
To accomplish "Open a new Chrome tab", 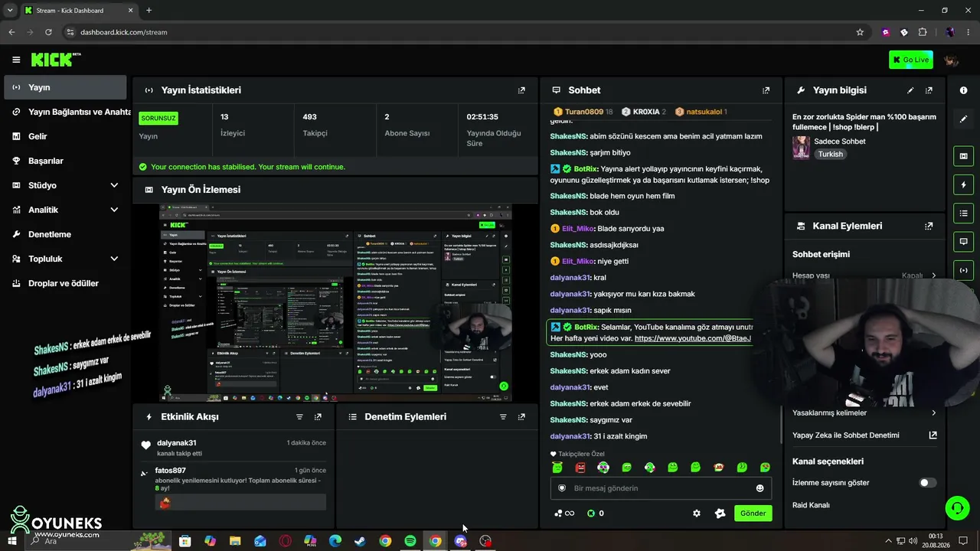I will [149, 11].
